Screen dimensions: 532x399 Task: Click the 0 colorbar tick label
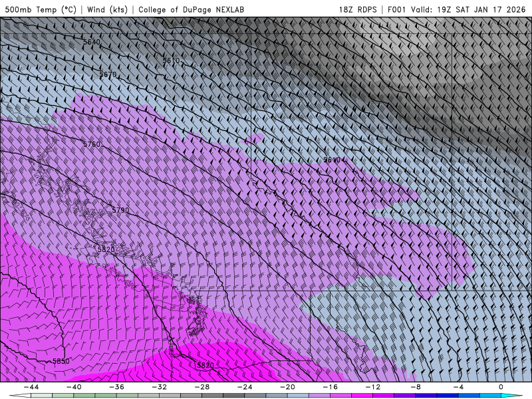[501, 387]
